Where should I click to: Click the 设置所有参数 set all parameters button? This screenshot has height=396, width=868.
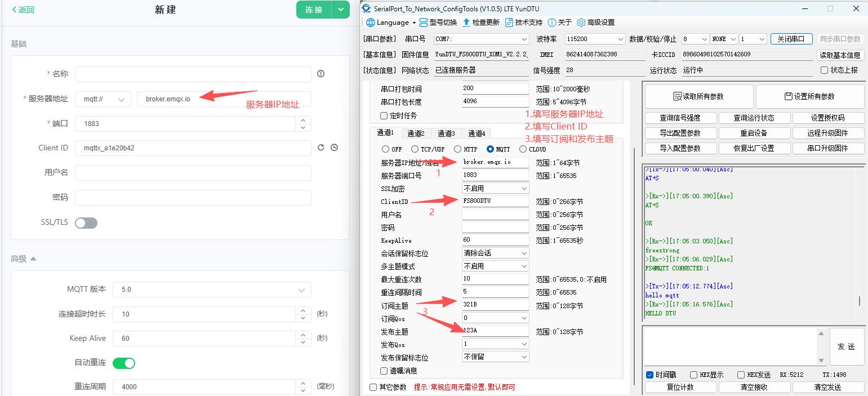[x=810, y=96]
